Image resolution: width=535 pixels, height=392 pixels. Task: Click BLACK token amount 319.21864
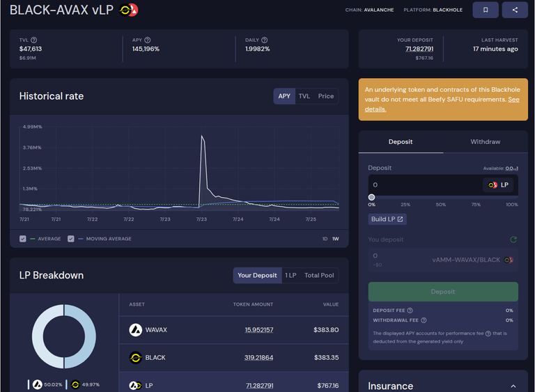pos(258,358)
